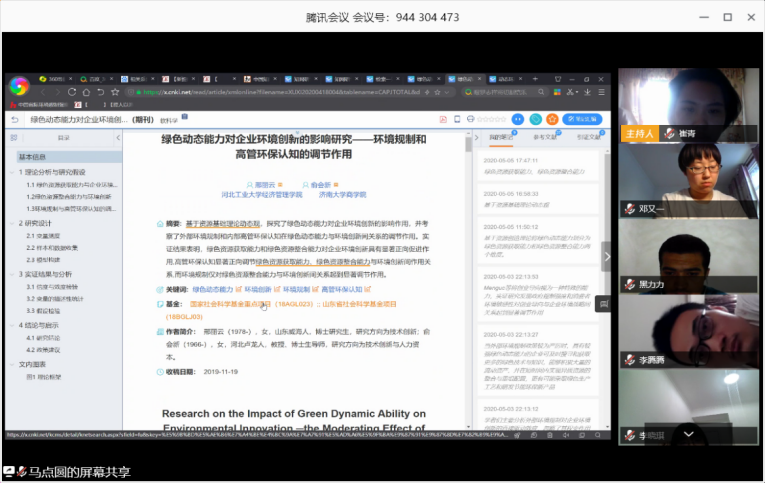
Task: Toggle the mic icon in the bottom participant tile
Action: point(630,435)
